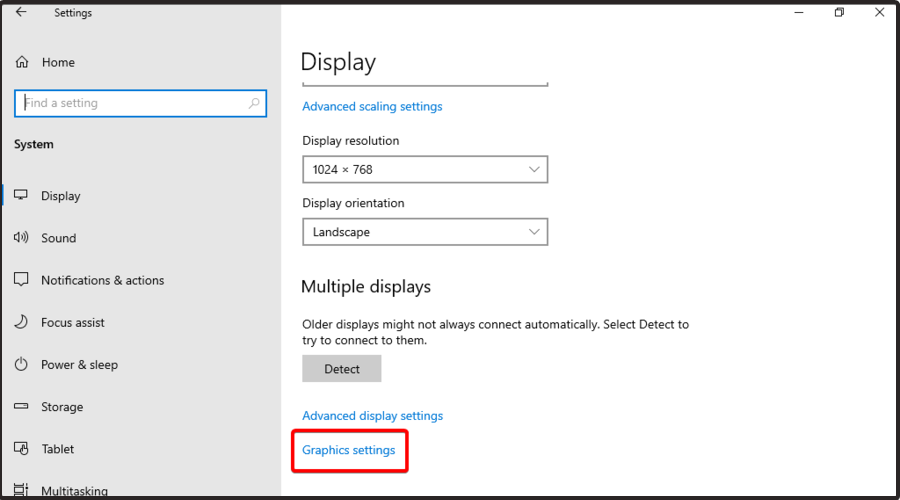Open Graphics settings link
This screenshot has height=500, width=900.
348,450
